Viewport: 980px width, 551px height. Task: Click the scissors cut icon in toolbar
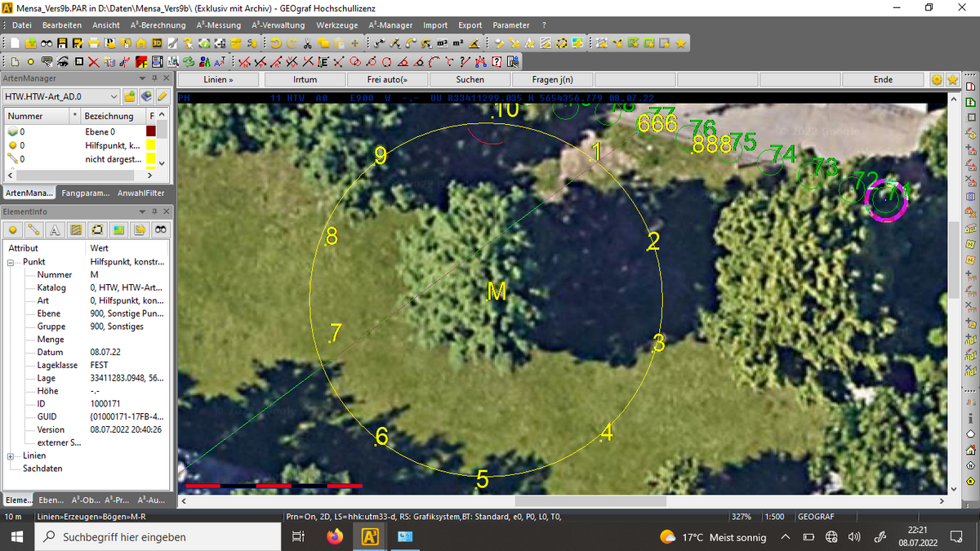[x=307, y=43]
